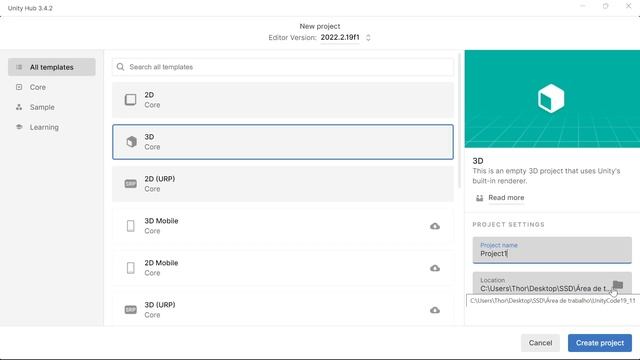Click the editor version up-down arrows
Screen dimensions: 640x360
(x=368, y=38)
